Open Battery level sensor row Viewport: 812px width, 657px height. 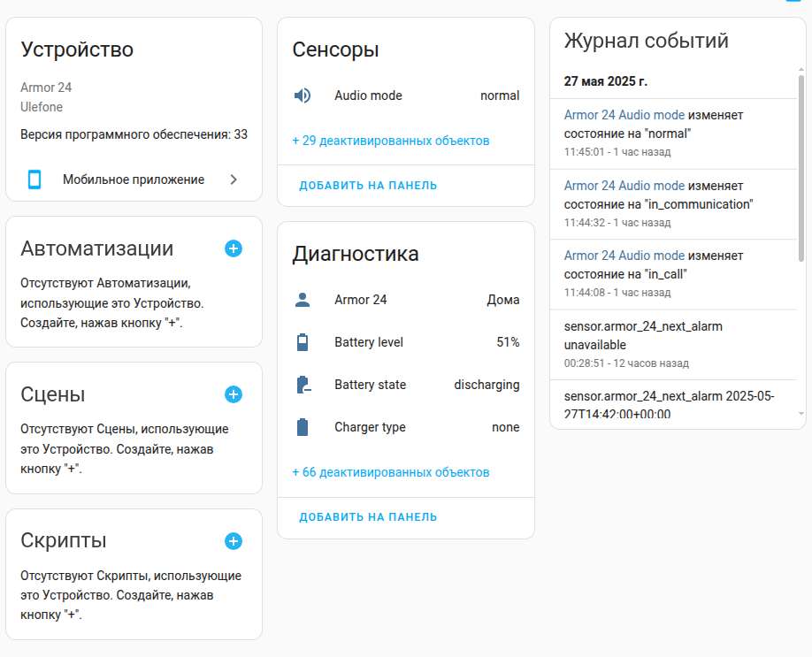coord(406,342)
